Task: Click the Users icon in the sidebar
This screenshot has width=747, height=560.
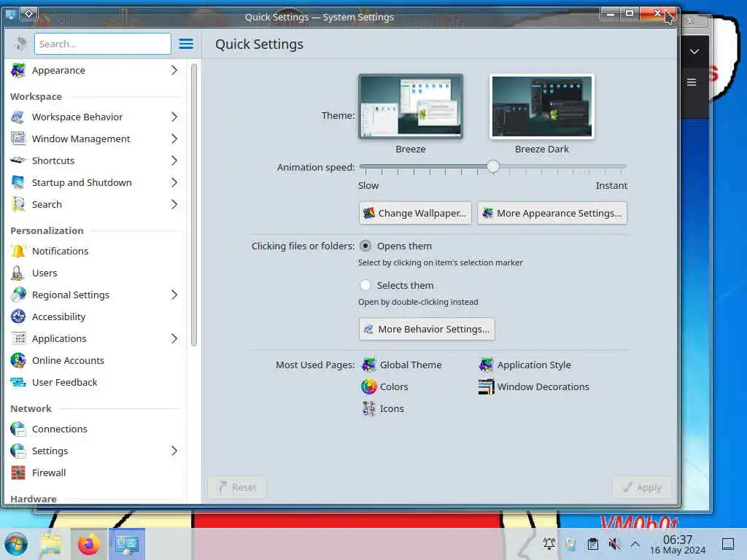Action: pyautogui.click(x=18, y=273)
